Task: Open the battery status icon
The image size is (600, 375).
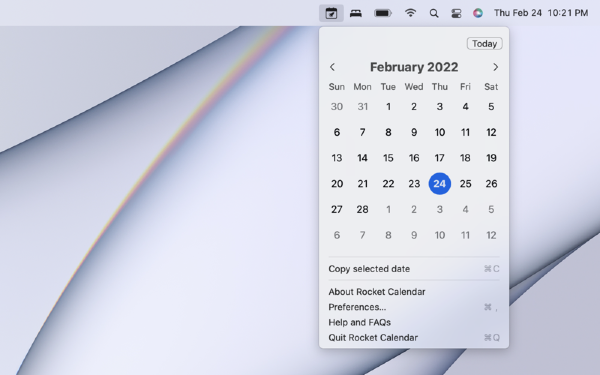Action: [x=383, y=13]
